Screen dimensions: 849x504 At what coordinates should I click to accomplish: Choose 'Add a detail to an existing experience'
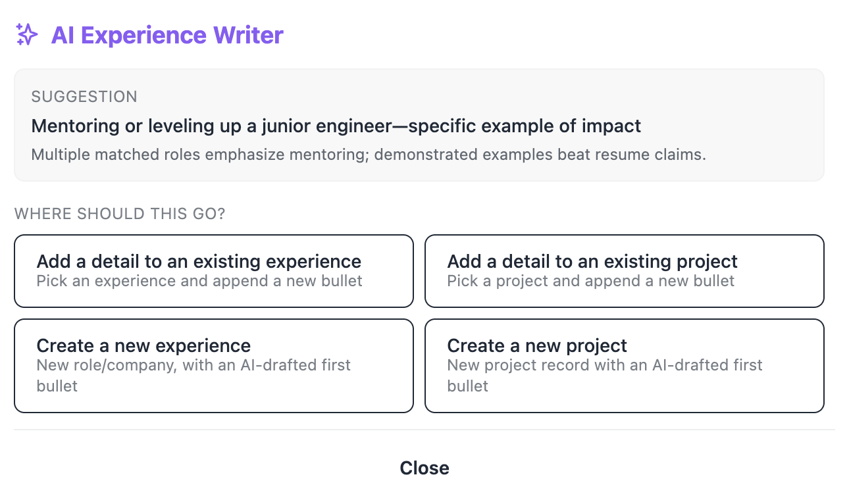pos(214,271)
